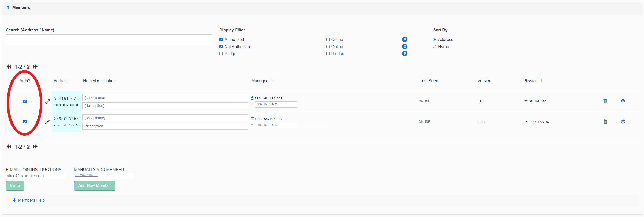The height and width of the screenshot is (217, 644).
Task: Click wrench icon for member 554f914c7f
Action: tap(48, 101)
